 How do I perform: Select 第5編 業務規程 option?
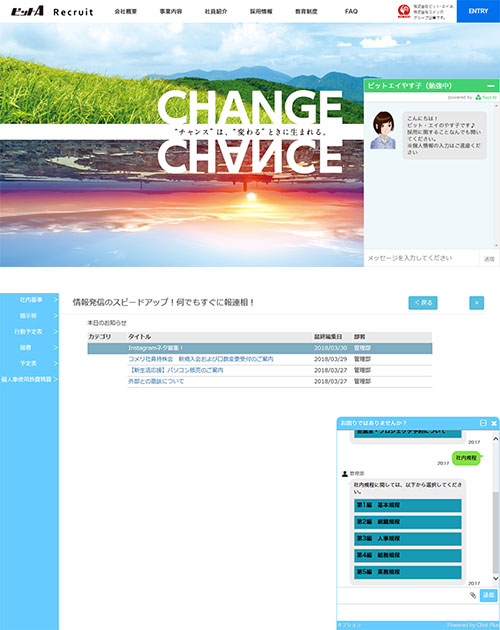[x=408, y=572]
